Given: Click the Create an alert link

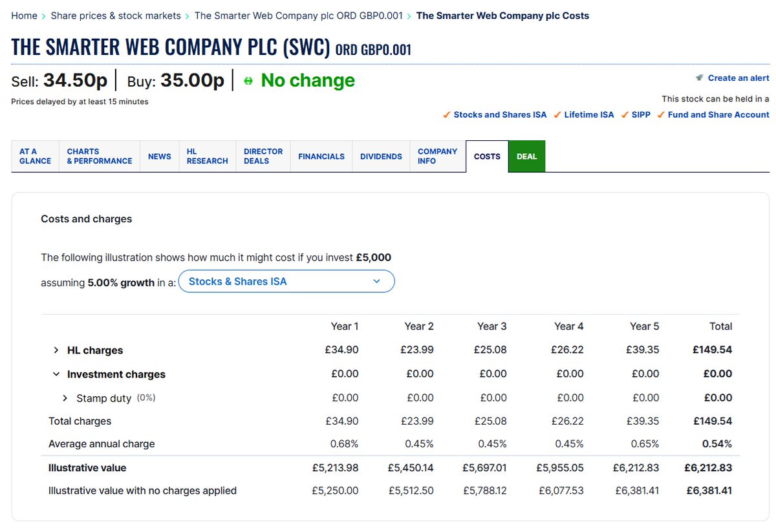Looking at the screenshot, I should [738, 78].
